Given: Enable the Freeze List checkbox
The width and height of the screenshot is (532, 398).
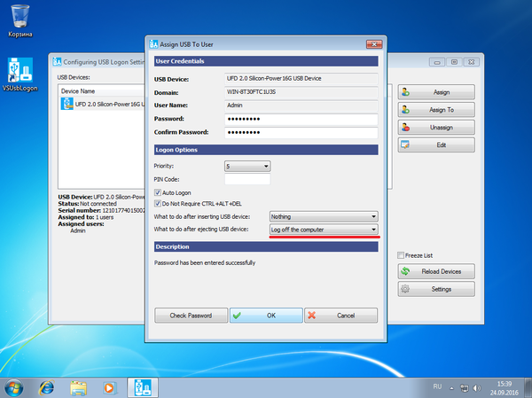Looking at the screenshot, I should point(402,255).
